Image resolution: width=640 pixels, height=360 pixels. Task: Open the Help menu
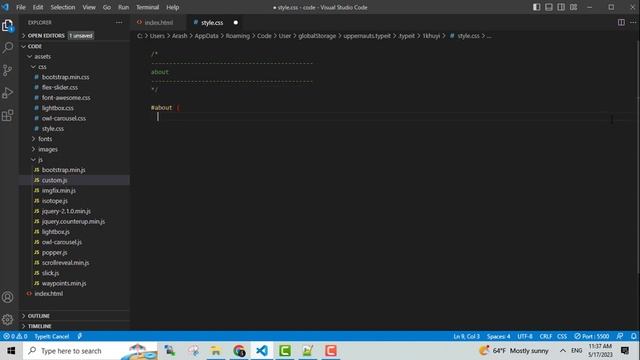173,7
